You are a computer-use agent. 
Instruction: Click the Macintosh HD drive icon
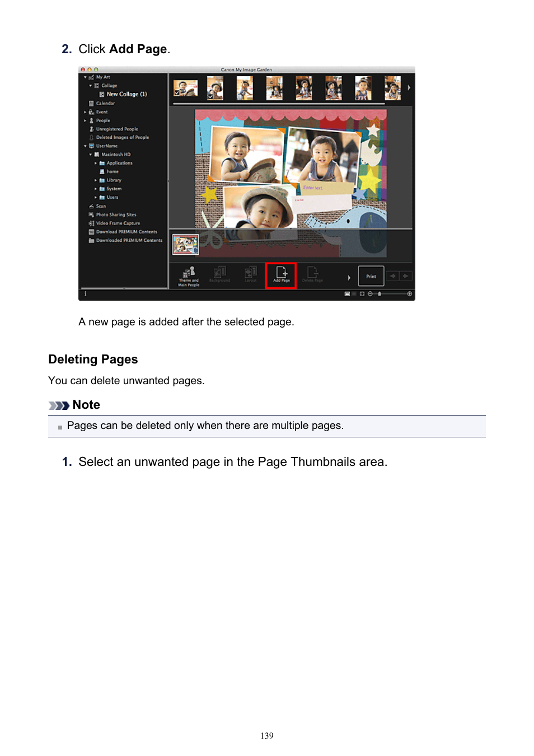[x=97, y=155]
